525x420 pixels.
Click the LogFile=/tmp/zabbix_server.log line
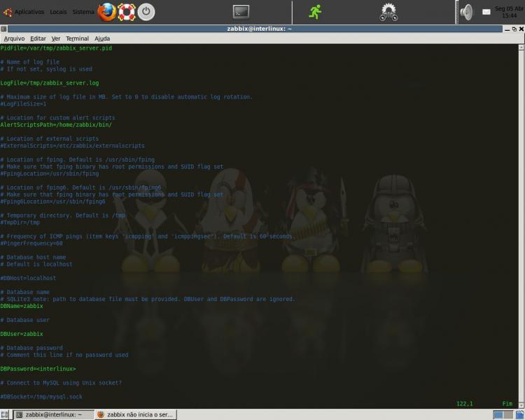50,83
